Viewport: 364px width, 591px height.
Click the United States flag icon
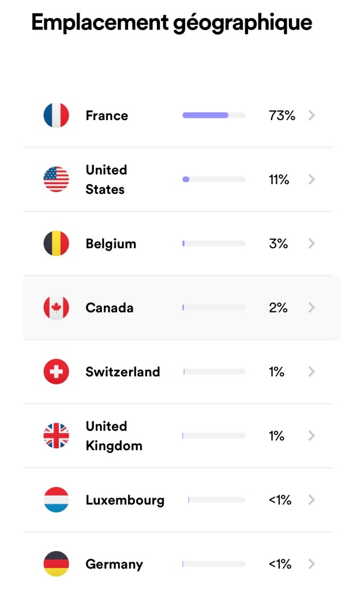click(x=56, y=179)
